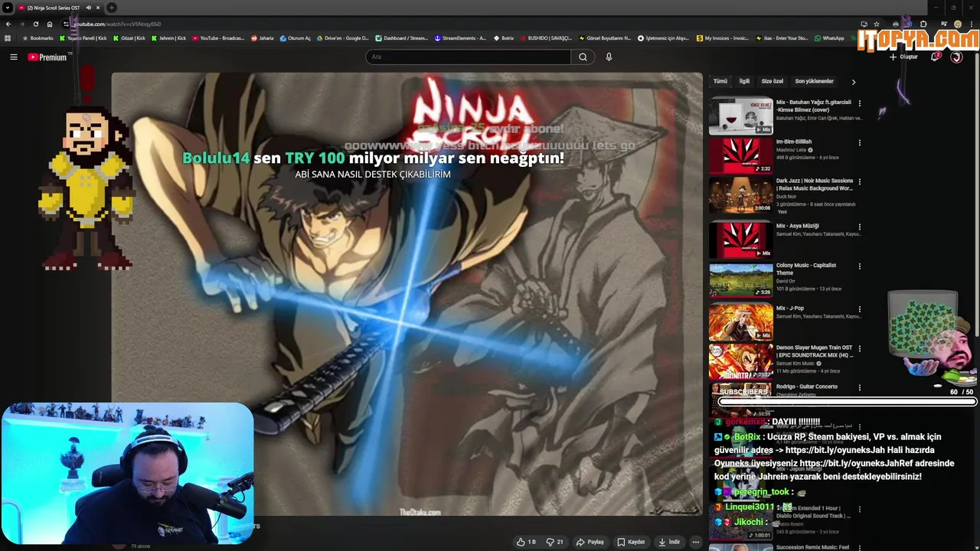Go forward in browser history
The height and width of the screenshot is (551, 980).
click(x=22, y=24)
